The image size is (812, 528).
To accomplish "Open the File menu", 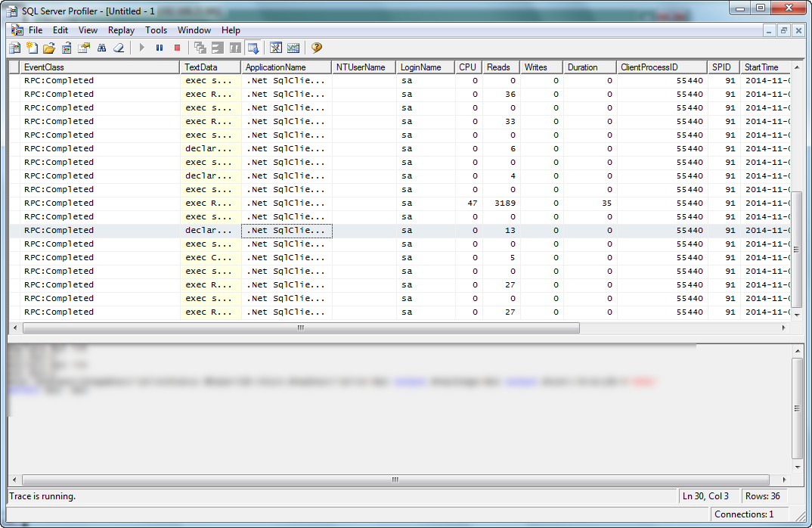I will (x=36, y=30).
